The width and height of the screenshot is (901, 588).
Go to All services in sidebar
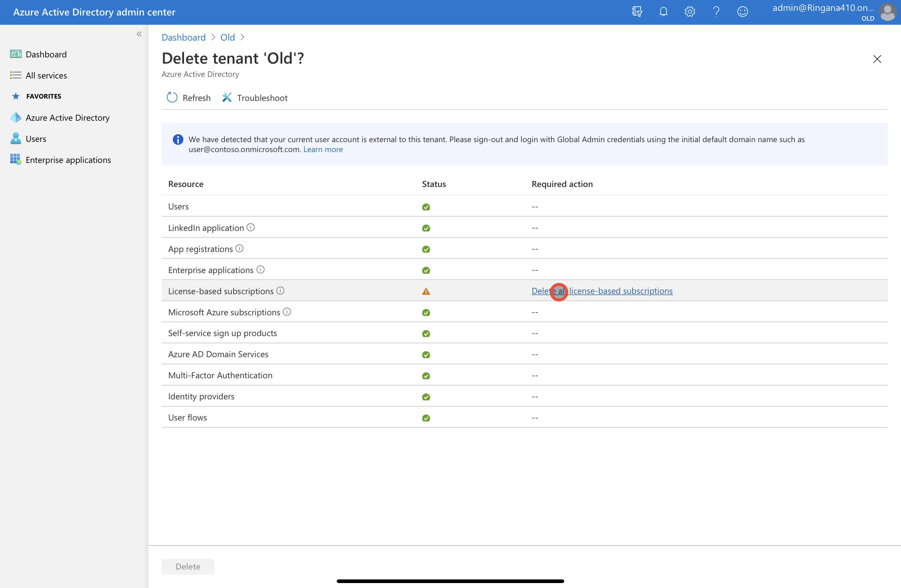(x=46, y=75)
